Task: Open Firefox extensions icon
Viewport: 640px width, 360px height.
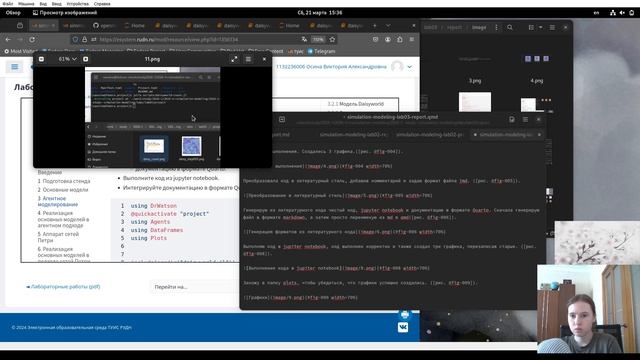Action: [x=400, y=40]
